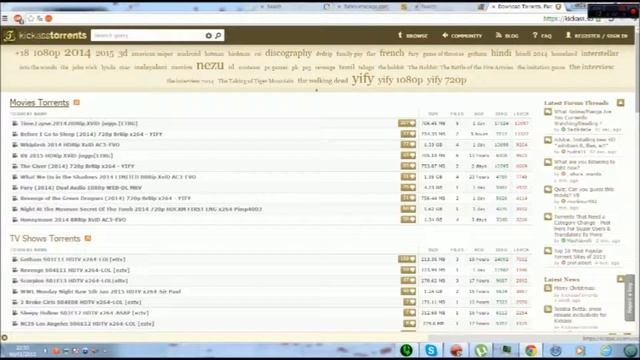
Task: Go to the Blog page
Action: 507,36
